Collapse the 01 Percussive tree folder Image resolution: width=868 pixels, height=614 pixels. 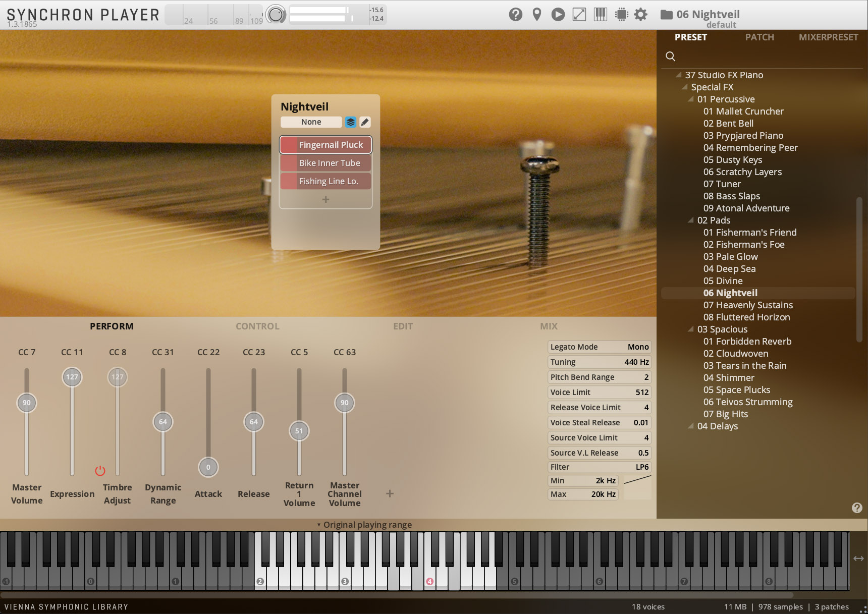pos(691,99)
